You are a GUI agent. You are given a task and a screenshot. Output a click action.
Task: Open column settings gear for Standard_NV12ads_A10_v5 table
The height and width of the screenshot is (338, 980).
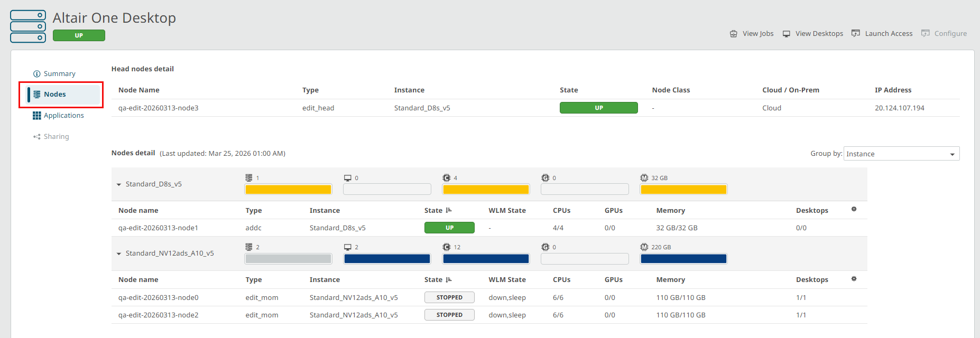pos(854,279)
